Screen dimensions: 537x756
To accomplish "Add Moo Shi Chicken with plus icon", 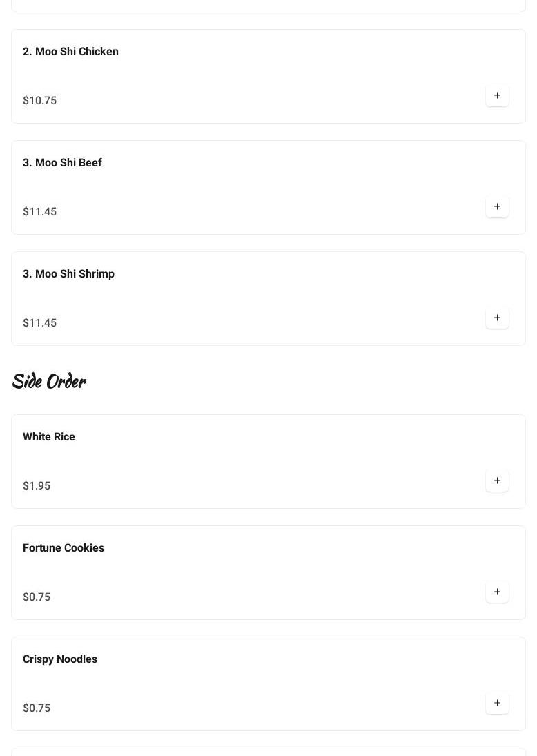I will [x=497, y=96].
